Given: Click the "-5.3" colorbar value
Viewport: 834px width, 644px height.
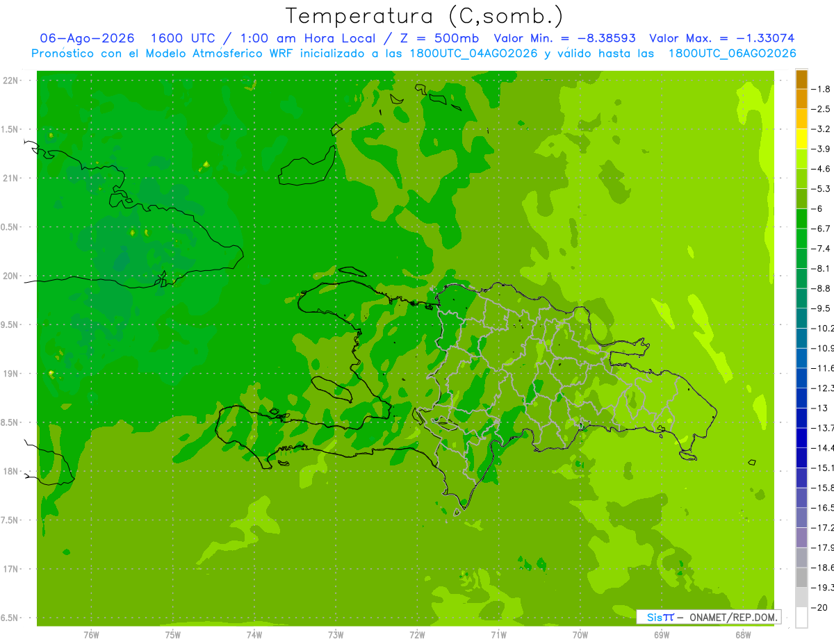Looking at the screenshot, I should pos(822,188).
